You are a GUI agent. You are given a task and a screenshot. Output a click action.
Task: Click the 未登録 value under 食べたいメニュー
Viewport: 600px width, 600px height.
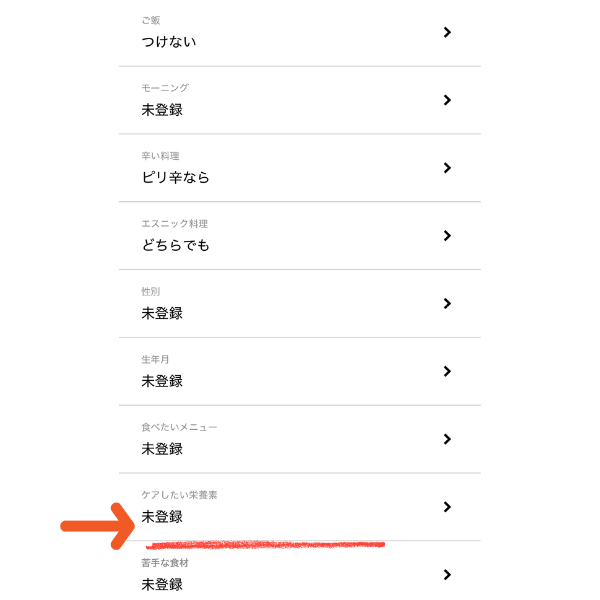click(162, 449)
